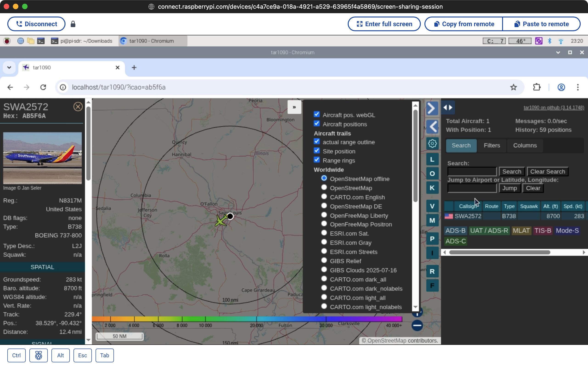Click the Disconnect button
Image resolution: width=588 pixels, height=366 pixels.
(x=36, y=24)
